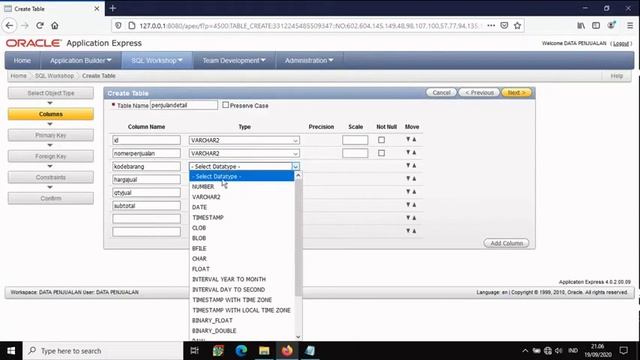This screenshot has width=640, height=360.
Task: Bookmark this page with star icon
Action: point(518,26)
